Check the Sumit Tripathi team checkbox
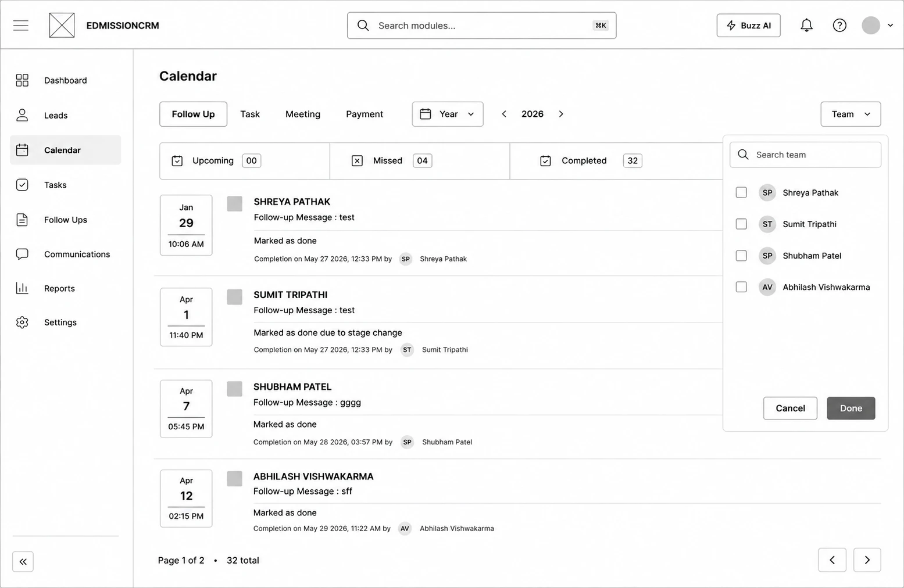904x588 pixels. tap(741, 224)
